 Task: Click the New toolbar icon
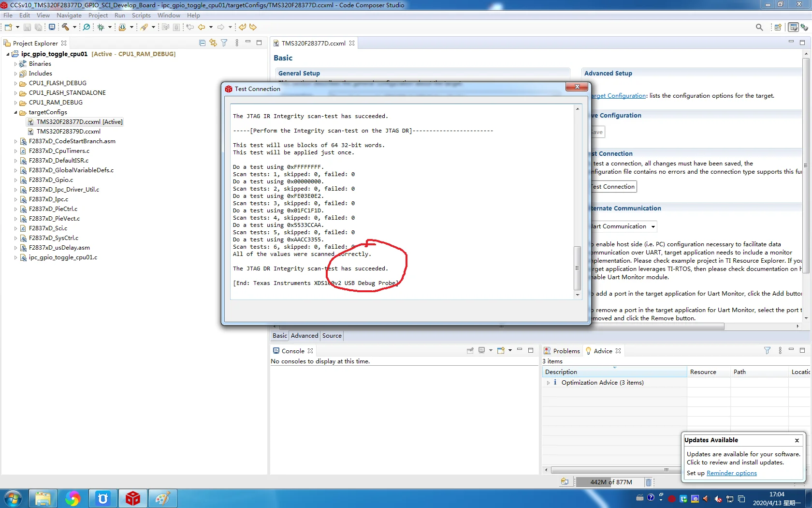8,27
